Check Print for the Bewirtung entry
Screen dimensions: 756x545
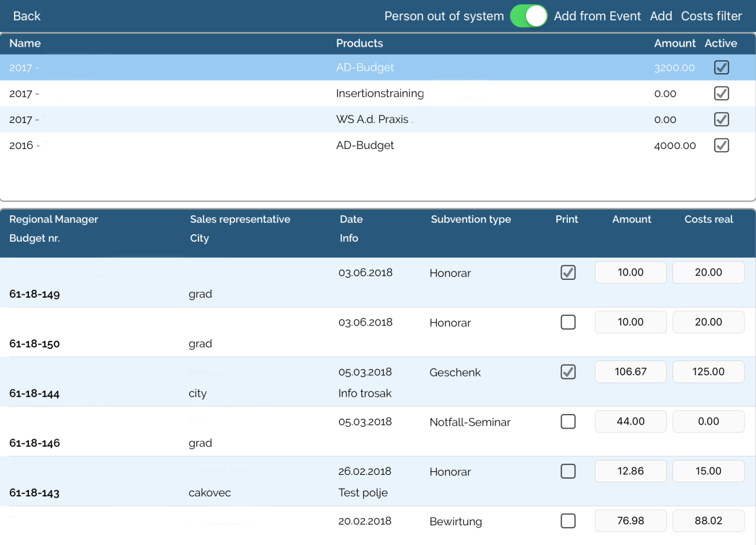[x=568, y=521]
